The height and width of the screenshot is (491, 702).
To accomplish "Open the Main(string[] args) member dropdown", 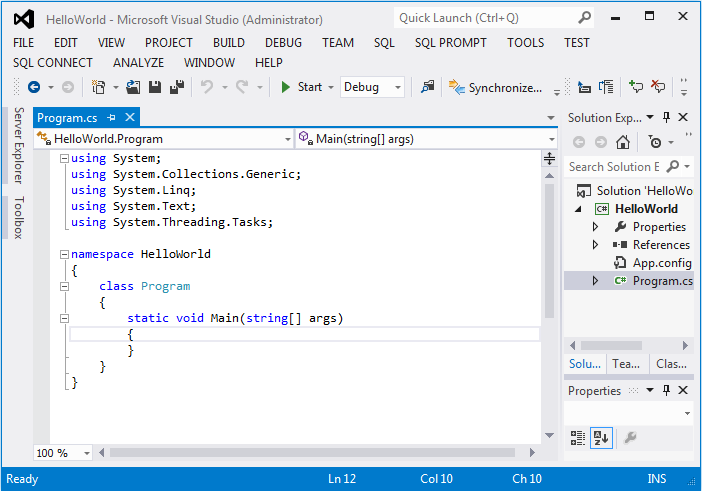I will pos(552,139).
